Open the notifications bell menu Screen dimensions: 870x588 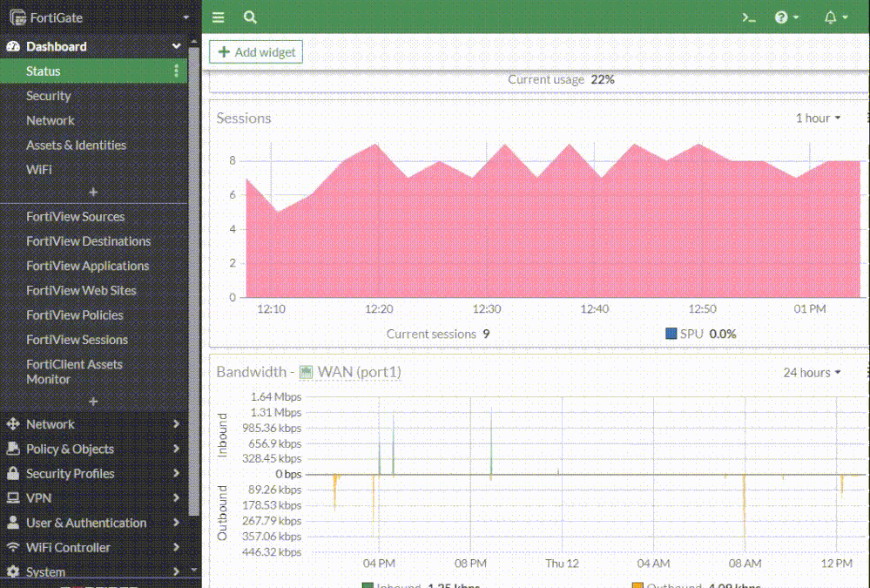pos(835,17)
